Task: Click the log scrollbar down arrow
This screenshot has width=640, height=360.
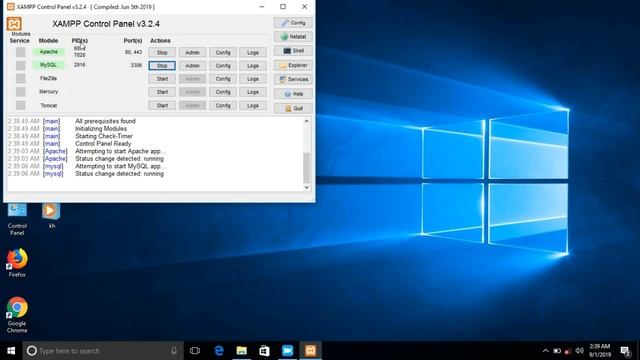Action: [307, 187]
